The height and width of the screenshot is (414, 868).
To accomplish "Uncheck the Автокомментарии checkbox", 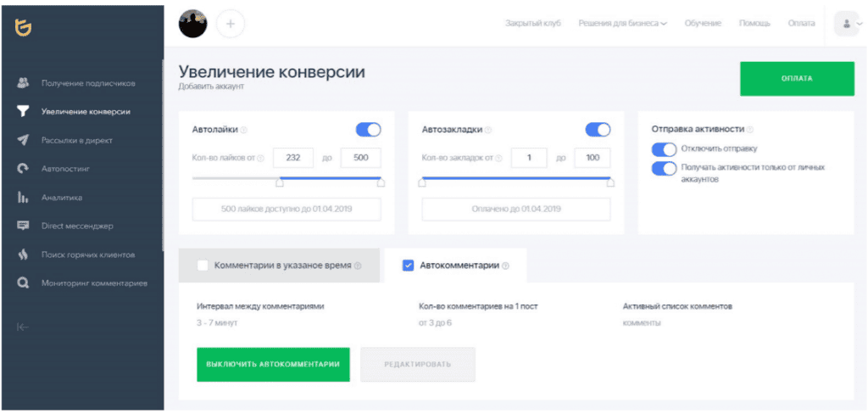I will [x=408, y=266].
